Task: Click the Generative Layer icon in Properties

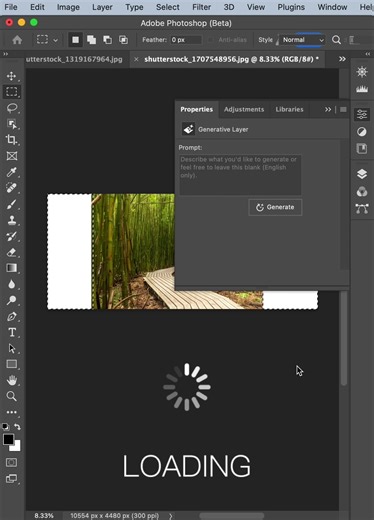Action: 188,129
